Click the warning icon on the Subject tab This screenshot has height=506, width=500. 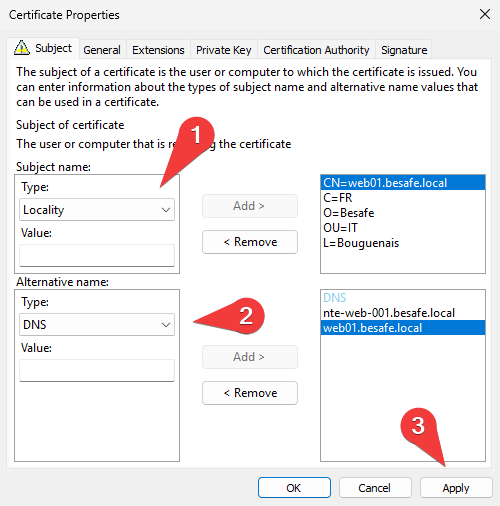[x=22, y=48]
